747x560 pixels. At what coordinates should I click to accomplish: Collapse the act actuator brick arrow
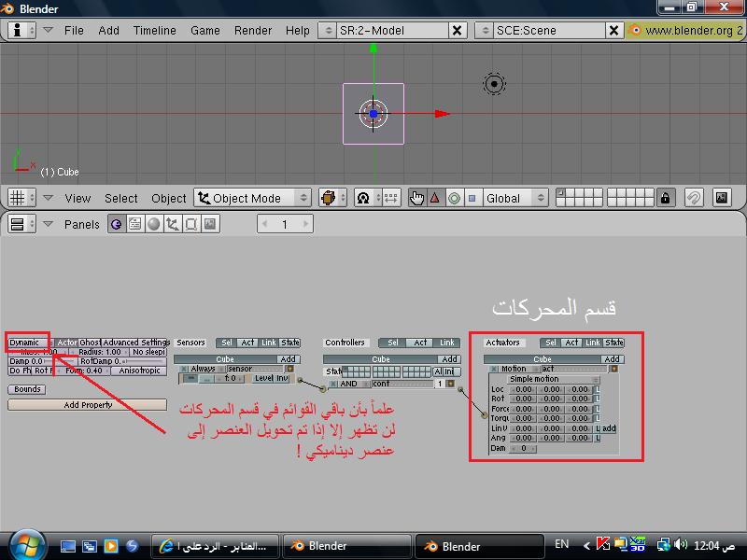(x=614, y=369)
